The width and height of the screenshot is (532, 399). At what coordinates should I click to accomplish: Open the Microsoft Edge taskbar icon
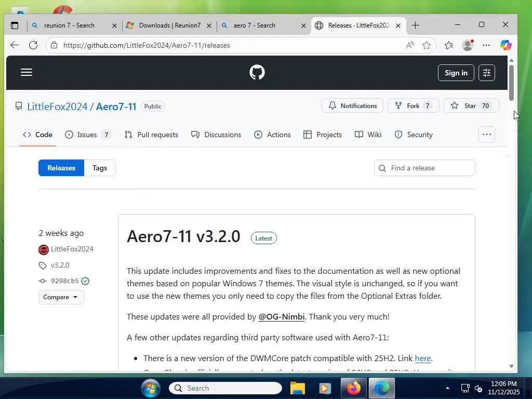(x=382, y=388)
